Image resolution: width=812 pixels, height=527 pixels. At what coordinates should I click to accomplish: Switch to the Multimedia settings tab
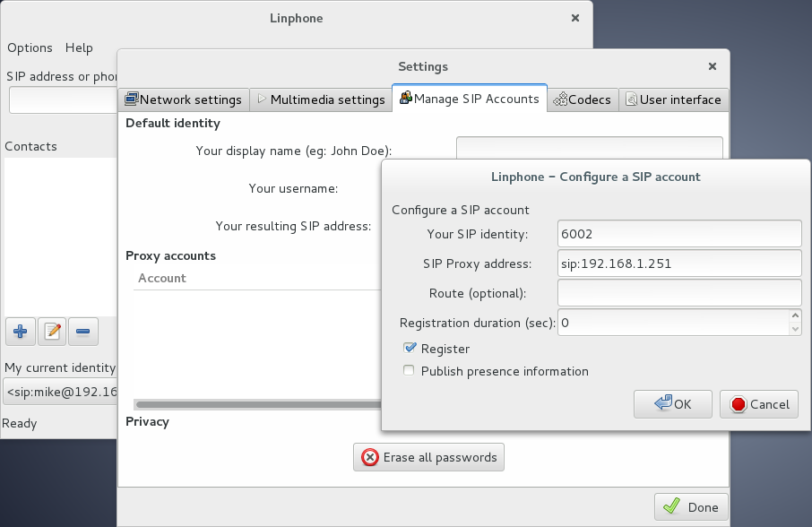(321, 99)
